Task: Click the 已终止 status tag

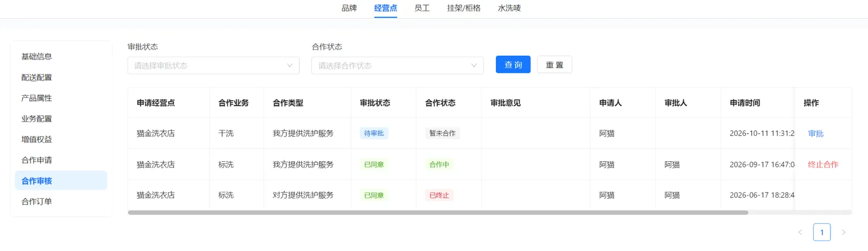Action: point(439,195)
